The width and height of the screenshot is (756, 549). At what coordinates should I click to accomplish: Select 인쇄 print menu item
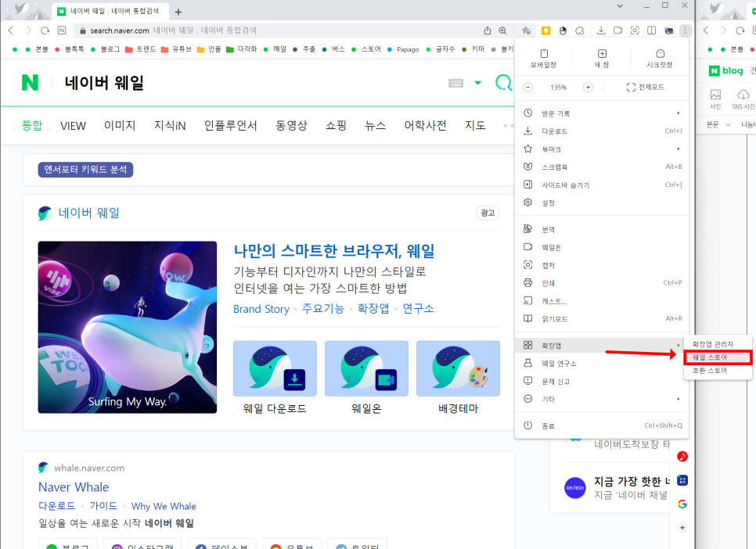[602, 283]
